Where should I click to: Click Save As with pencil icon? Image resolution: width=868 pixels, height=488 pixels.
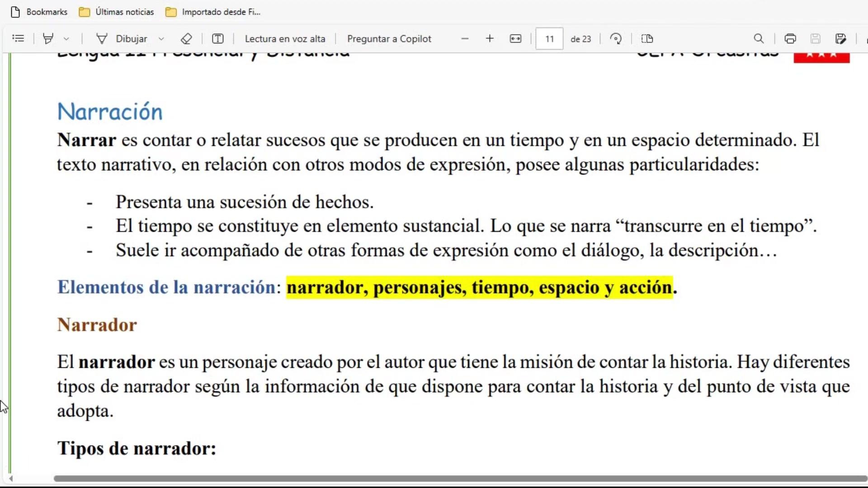840,39
